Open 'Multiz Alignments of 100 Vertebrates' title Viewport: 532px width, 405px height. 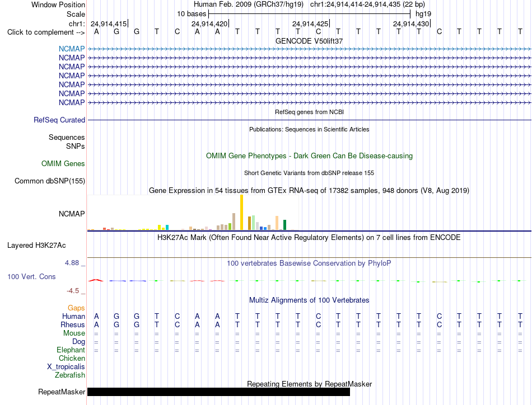[309, 300]
